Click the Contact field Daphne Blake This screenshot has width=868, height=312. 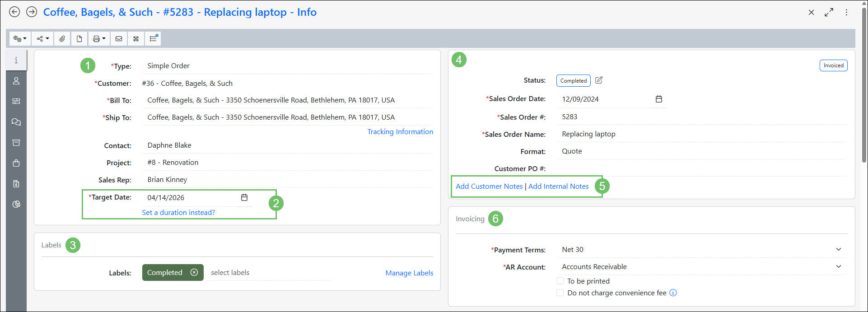point(287,145)
